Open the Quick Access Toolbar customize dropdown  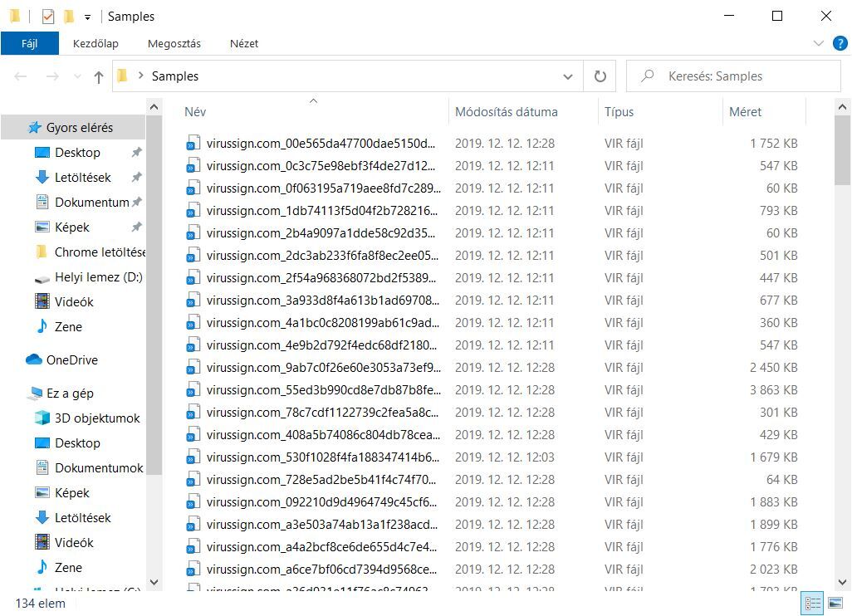tap(87, 17)
